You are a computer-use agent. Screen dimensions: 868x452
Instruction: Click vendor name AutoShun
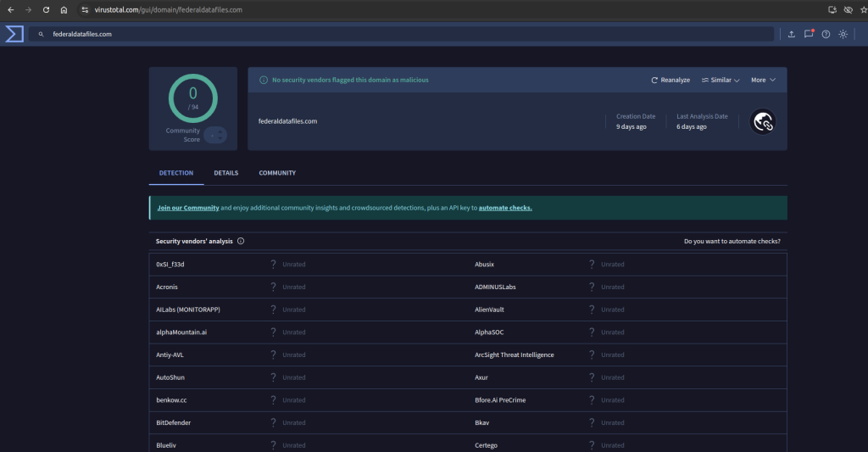point(170,377)
